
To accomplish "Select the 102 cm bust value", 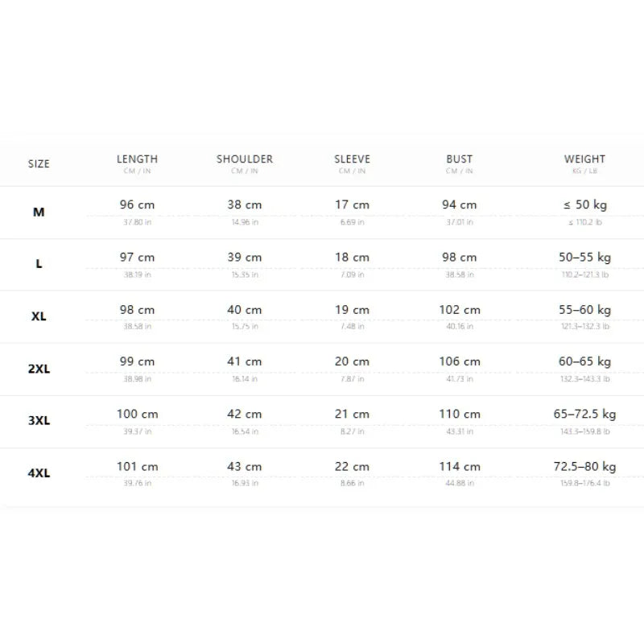I will pos(460,310).
